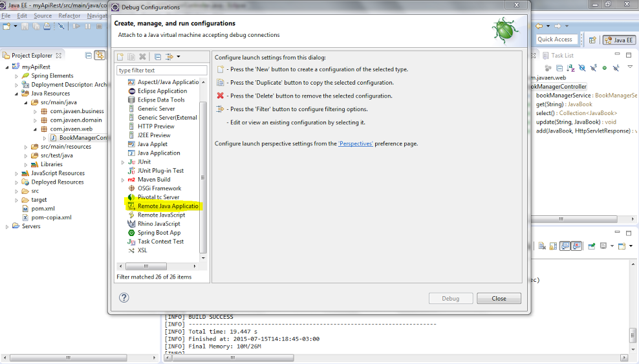Expand Spring Elements tree node

pyautogui.click(x=16, y=76)
